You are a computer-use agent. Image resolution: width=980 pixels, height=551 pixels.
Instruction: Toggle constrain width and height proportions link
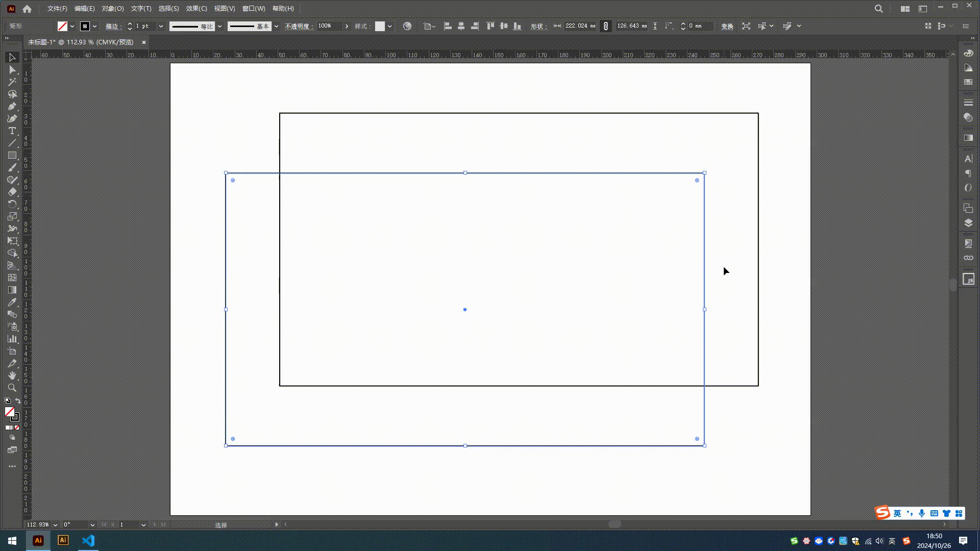click(606, 26)
